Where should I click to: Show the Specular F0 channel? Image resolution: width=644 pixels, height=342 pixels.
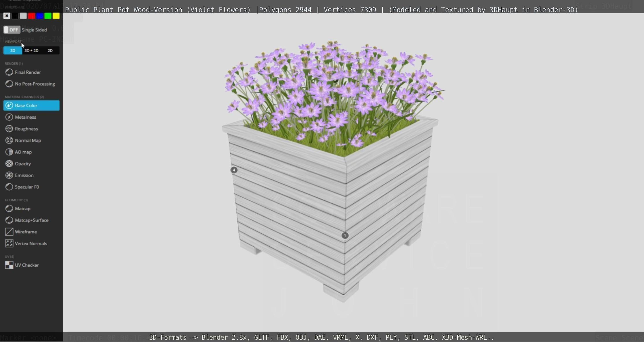tap(31, 187)
